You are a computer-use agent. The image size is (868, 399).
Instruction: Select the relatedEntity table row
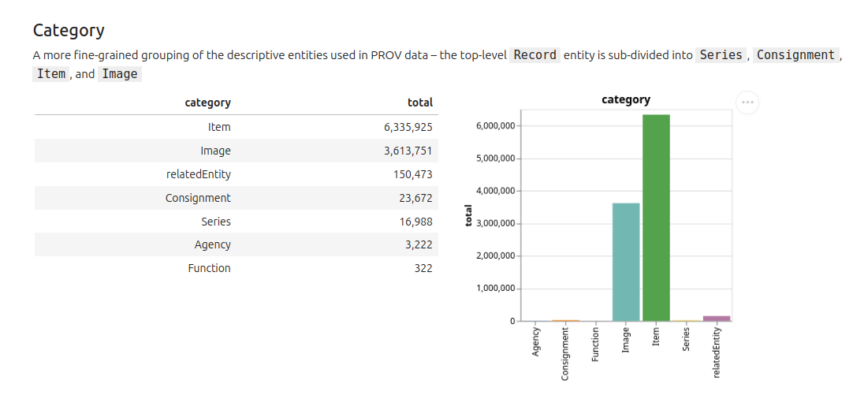click(x=237, y=174)
